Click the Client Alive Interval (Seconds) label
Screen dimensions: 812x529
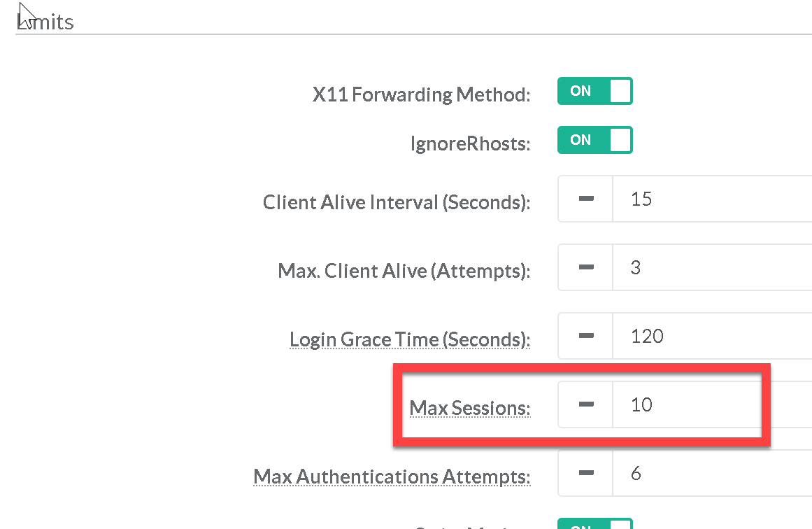pyautogui.click(x=396, y=202)
